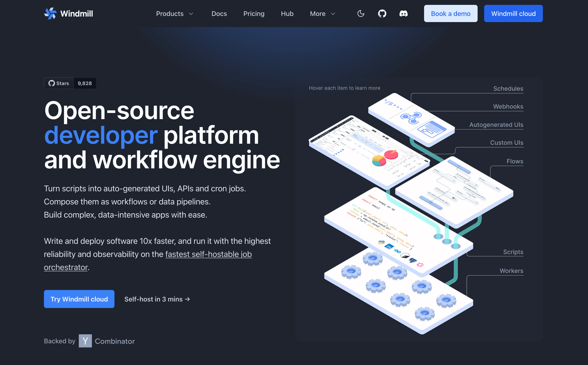This screenshot has height=365, width=588.
Task: Click the webhook icon in illustration
Action: [411, 118]
